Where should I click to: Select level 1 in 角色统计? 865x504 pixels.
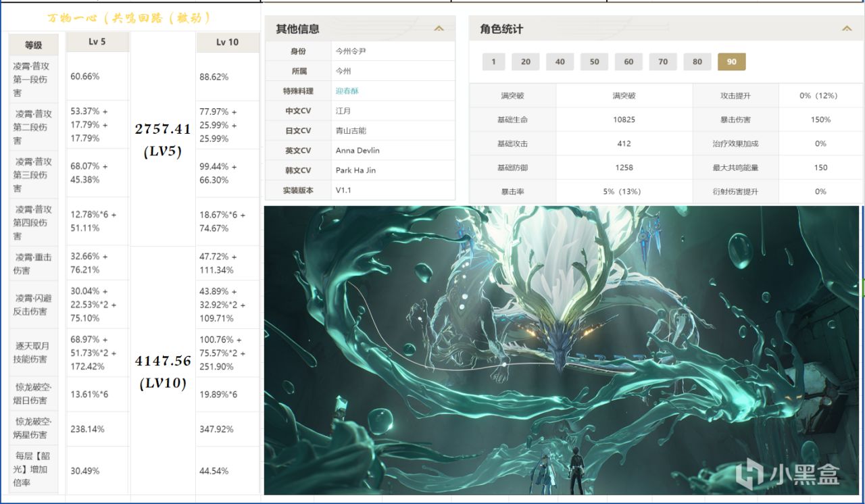coord(493,61)
